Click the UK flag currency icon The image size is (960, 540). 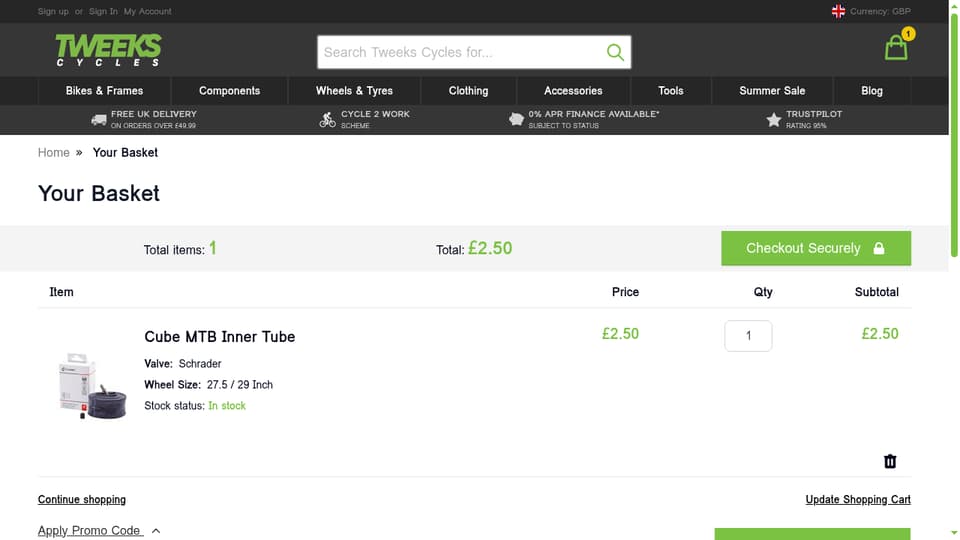pos(838,11)
